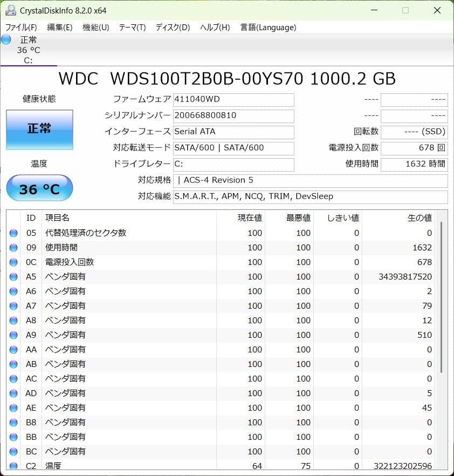Screen dimensions: 454x476
Task: Click status icon of row AE
Action: click(x=13, y=408)
